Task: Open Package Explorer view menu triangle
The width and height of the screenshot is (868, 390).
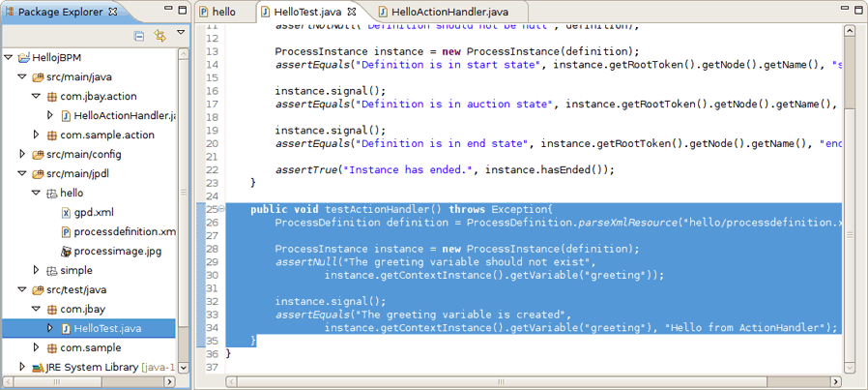Action: point(181,33)
